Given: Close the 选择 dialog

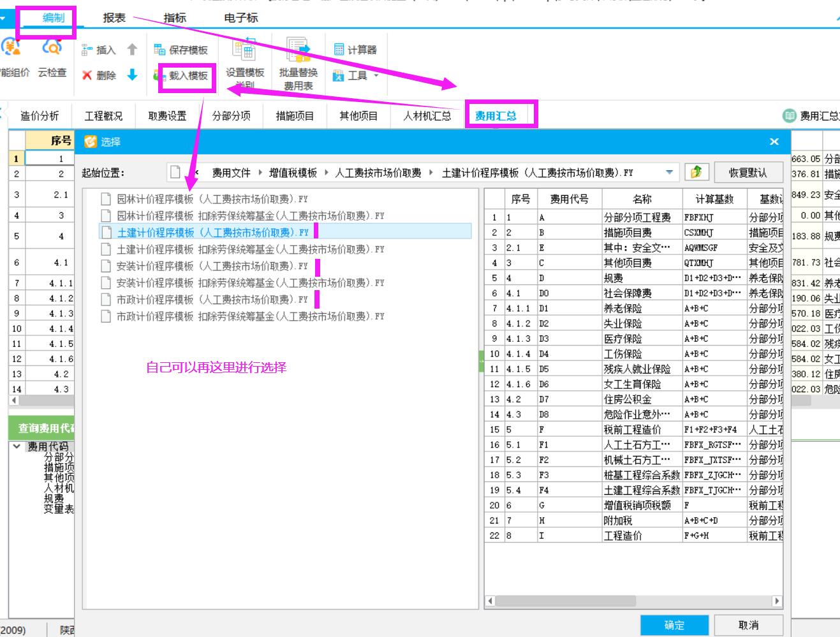Looking at the screenshot, I should (774, 142).
